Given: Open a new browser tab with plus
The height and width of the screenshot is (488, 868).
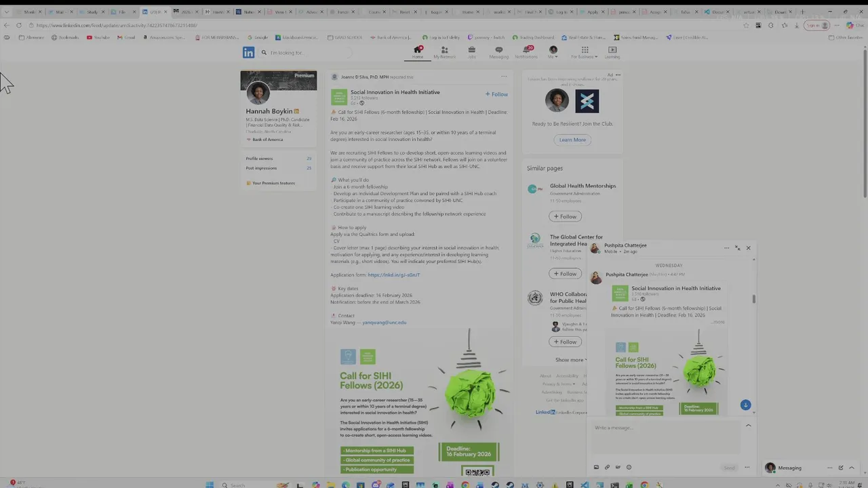Looking at the screenshot, I should tap(802, 12).
